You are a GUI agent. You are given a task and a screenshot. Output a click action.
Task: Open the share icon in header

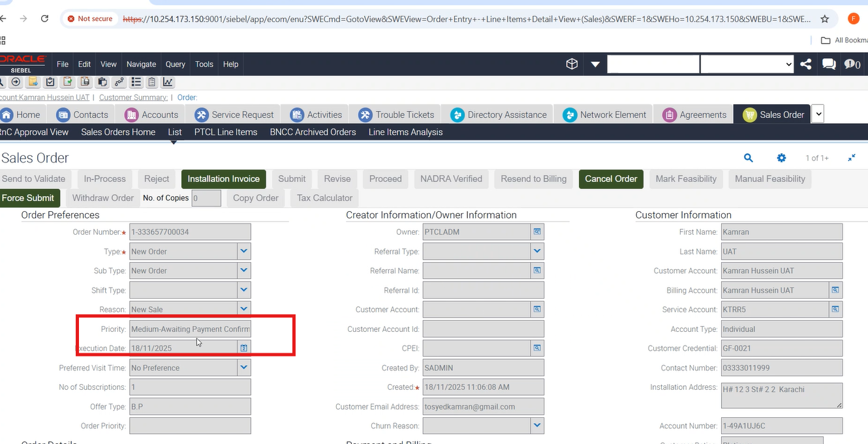(x=806, y=64)
